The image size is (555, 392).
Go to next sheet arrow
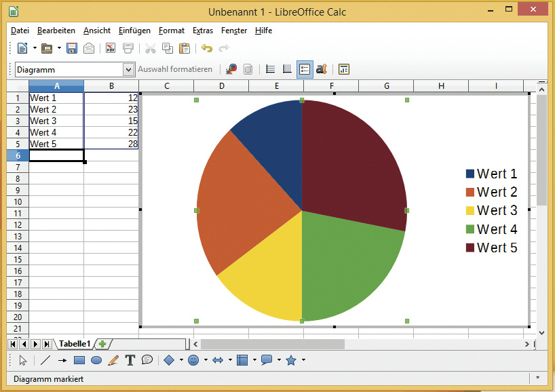tap(35, 344)
